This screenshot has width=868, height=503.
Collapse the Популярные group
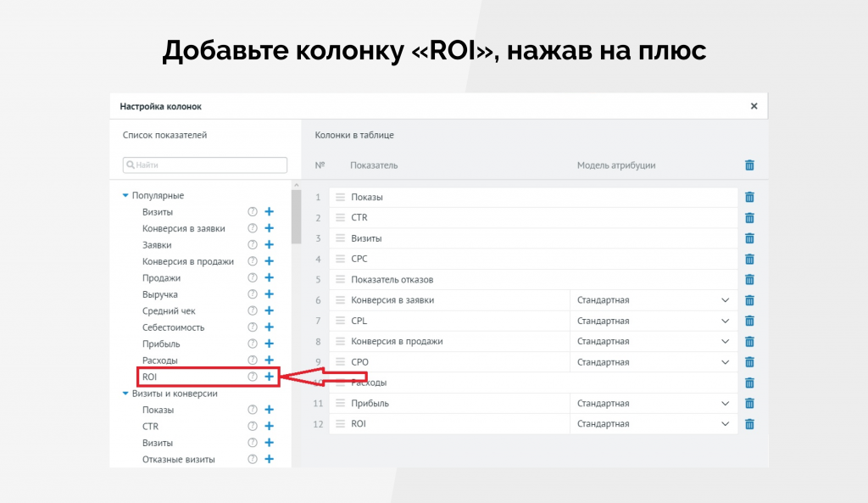point(126,196)
